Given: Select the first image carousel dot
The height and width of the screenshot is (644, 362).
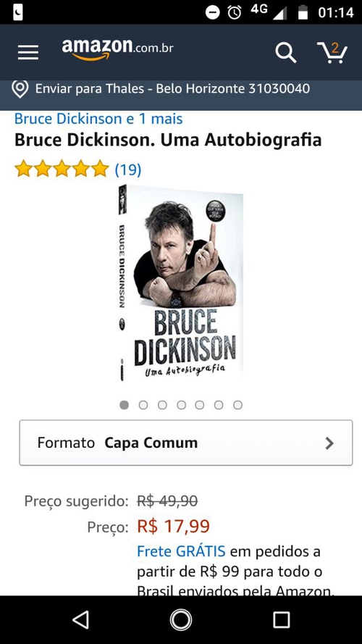Looking at the screenshot, I should click(x=124, y=405).
